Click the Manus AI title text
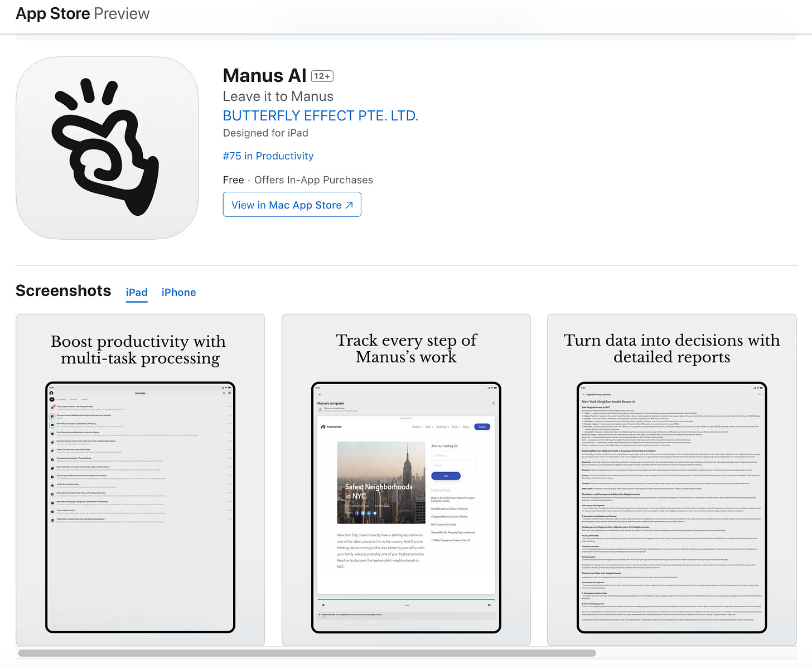The image size is (812, 669). [264, 75]
